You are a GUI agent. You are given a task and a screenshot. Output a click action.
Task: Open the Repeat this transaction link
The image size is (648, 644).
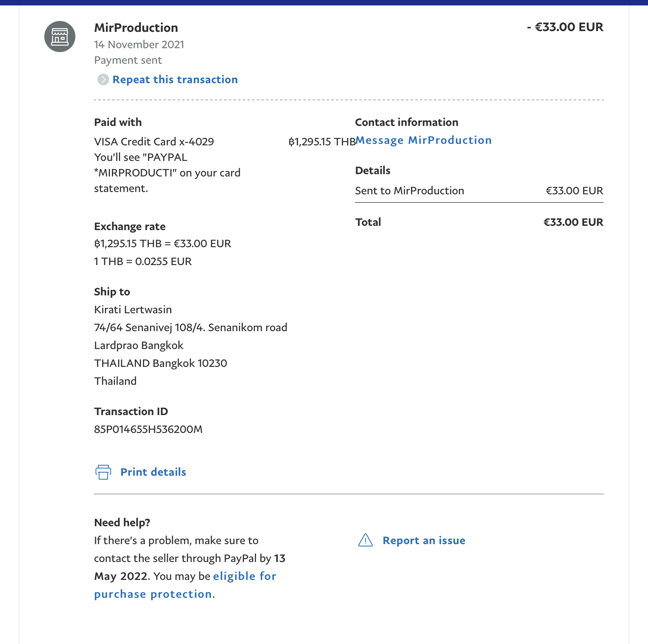click(x=175, y=80)
